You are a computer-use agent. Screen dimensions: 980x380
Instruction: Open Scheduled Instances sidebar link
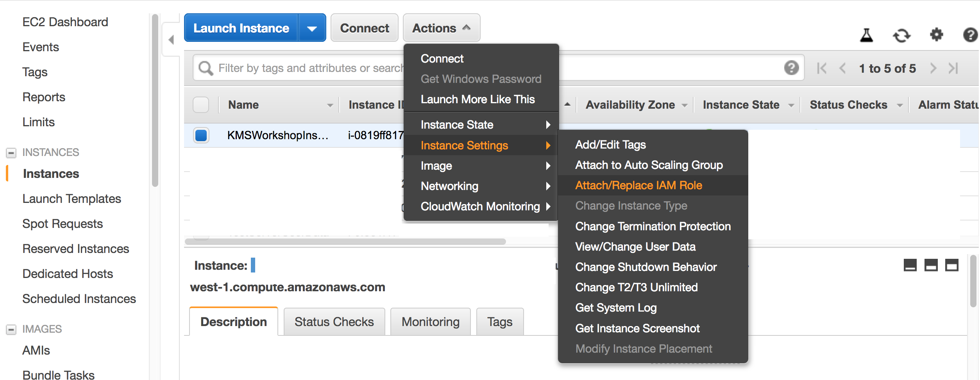(x=79, y=299)
